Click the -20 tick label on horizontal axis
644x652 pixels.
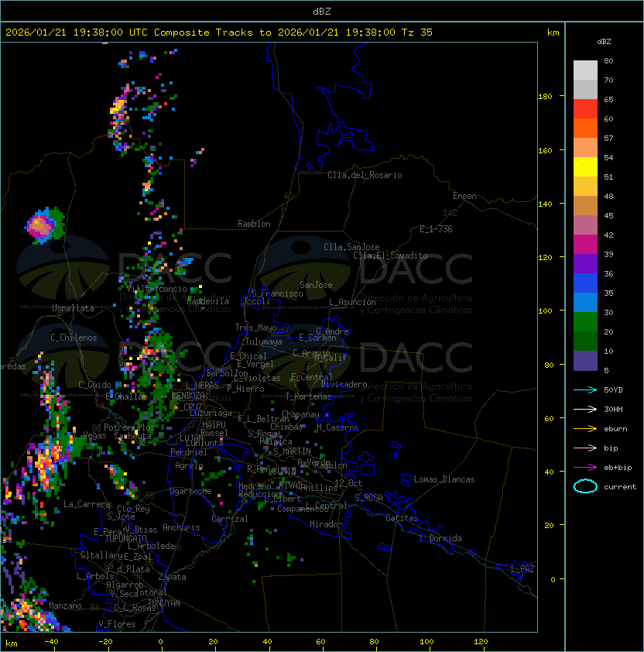pos(105,642)
